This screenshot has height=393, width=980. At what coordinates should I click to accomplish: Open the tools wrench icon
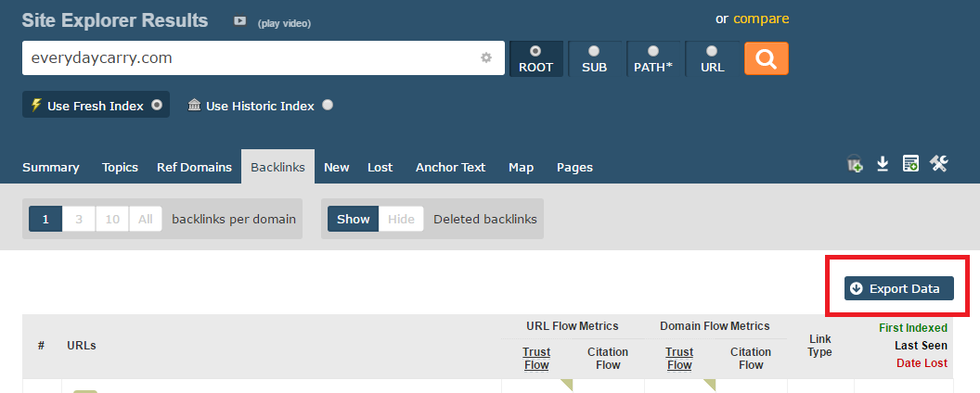click(x=939, y=163)
